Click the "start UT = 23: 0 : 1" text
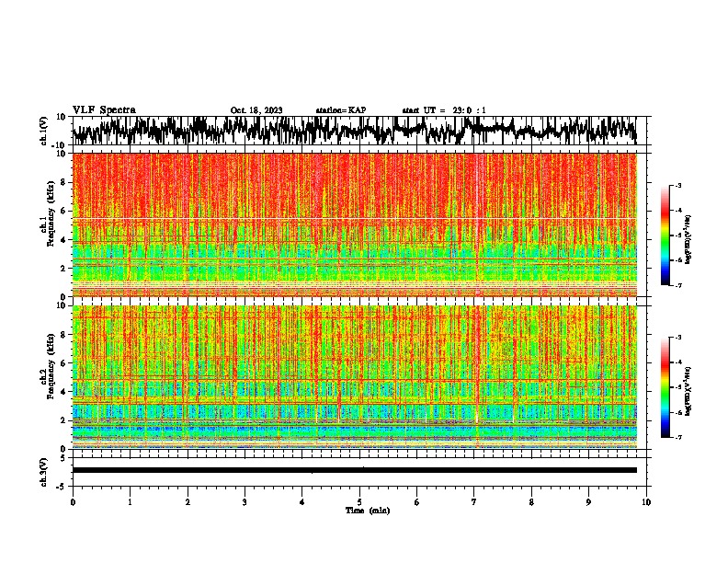 coord(444,110)
